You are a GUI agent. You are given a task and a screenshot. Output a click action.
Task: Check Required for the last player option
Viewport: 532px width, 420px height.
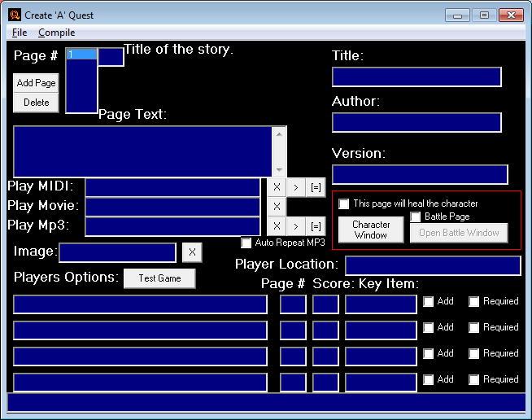tap(474, 380)
